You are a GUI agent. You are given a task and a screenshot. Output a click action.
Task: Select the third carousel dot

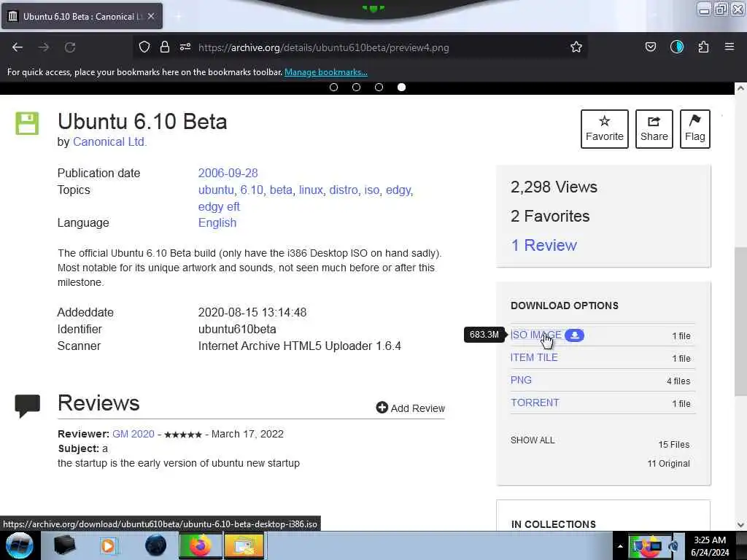(379, 87)
